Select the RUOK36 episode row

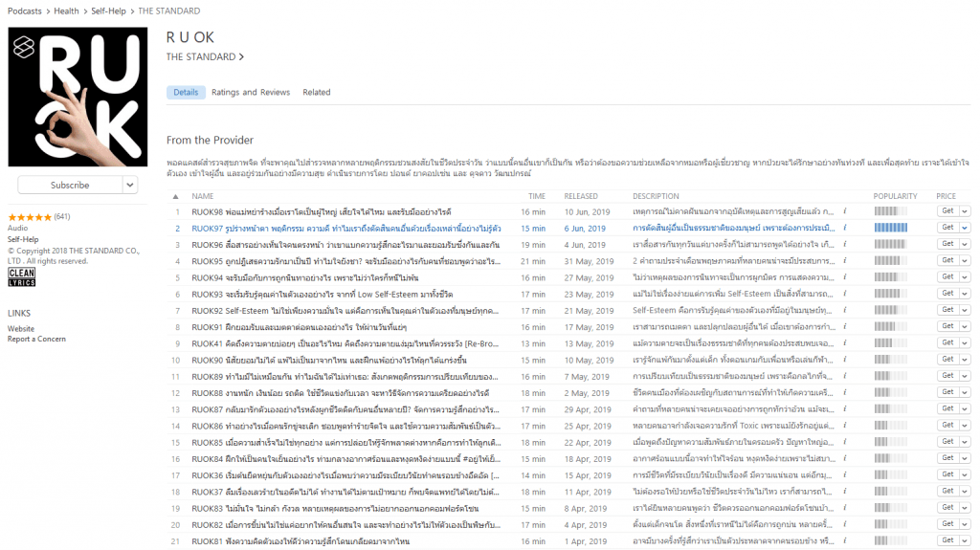click(568, 474)
